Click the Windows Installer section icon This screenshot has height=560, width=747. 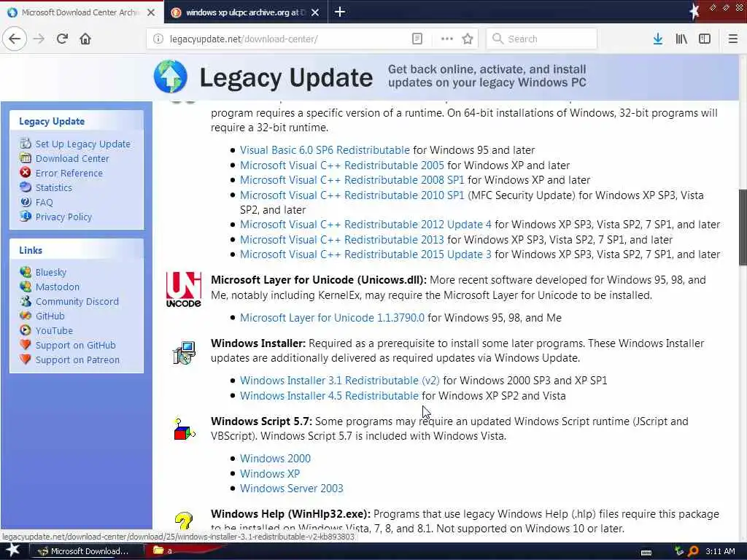pyautogui.click(x=184, y=353)
